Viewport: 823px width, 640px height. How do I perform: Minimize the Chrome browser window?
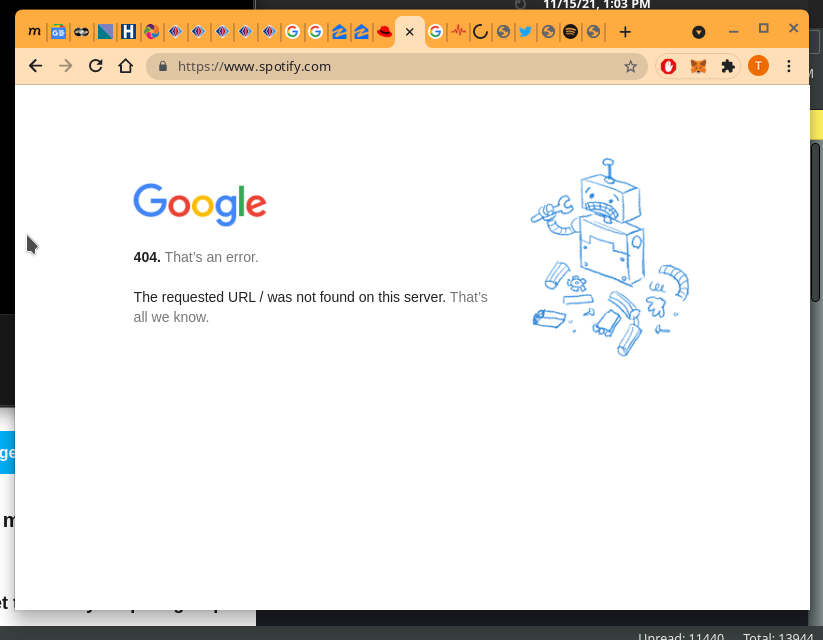point(734,32)
